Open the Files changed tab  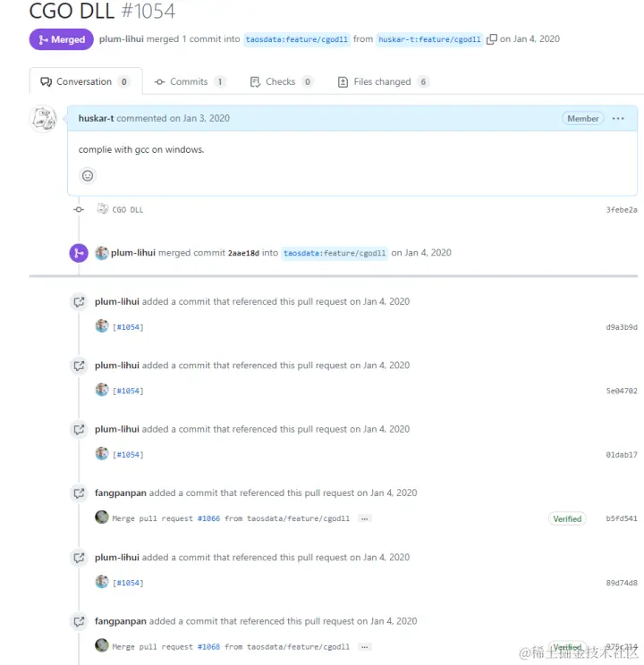tap(383, 81)
